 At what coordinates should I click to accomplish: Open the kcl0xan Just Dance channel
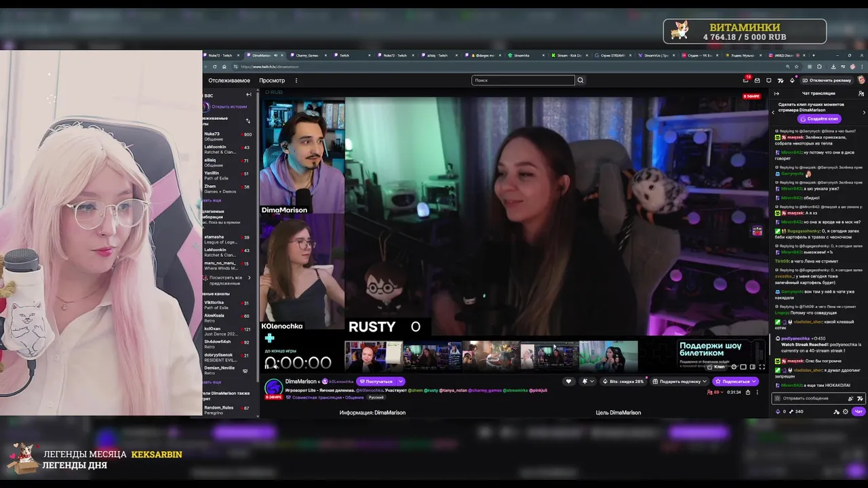click(x=228, y=331)
